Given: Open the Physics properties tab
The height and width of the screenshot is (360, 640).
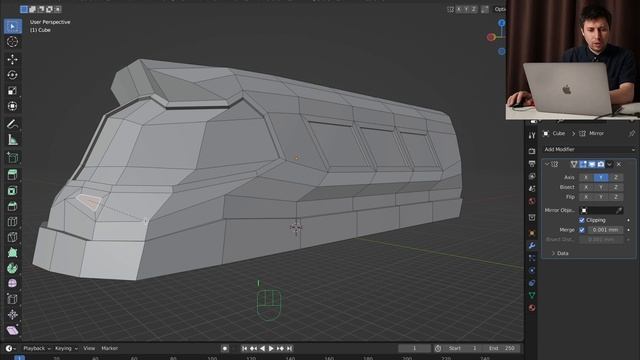Looking at the screenshot, I should point(532,270).
